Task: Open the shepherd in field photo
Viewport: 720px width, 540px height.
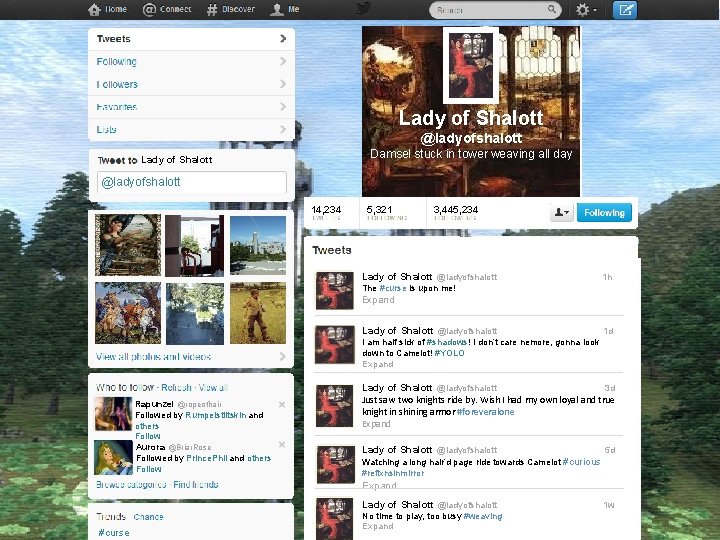Action: (258, 313)
